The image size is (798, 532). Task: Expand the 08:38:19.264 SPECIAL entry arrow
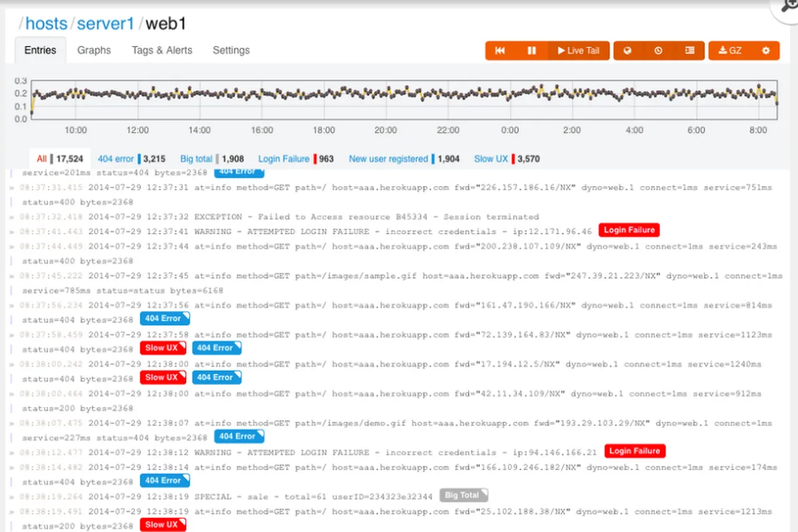pos(11,496)
